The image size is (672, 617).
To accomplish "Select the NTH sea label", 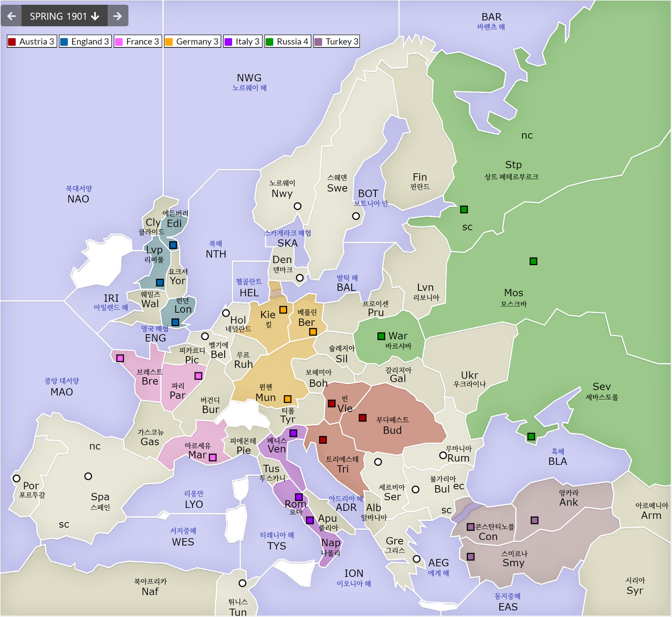I will (x=216, y=254).
